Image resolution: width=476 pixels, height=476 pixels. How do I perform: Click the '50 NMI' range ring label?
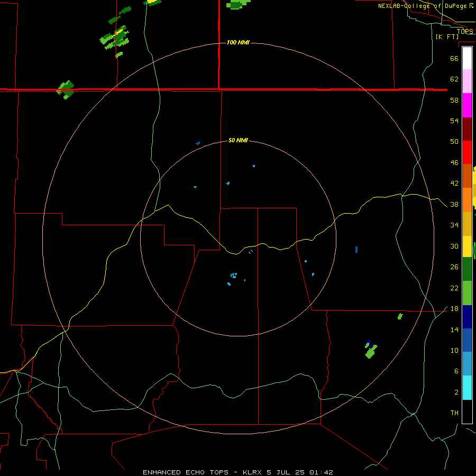coord(238,140)
